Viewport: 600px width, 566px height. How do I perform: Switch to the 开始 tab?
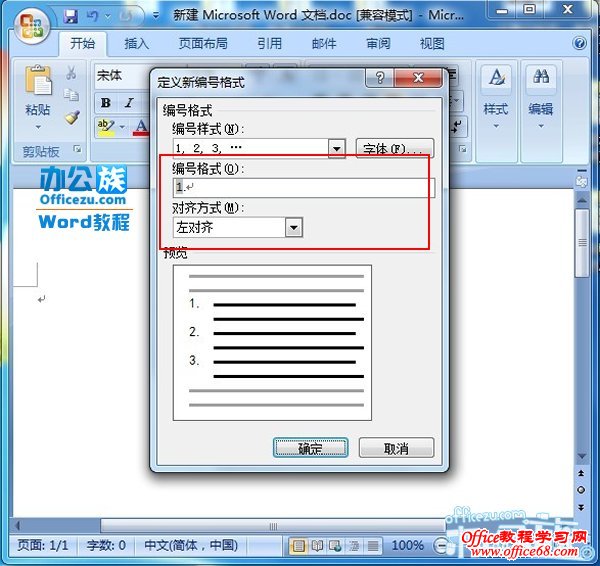pos(82,44)
